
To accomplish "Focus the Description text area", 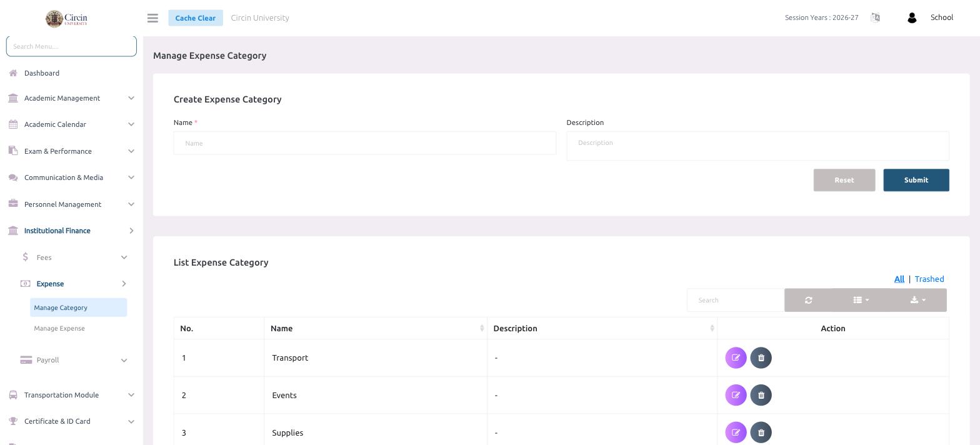I will pos(757,146).
